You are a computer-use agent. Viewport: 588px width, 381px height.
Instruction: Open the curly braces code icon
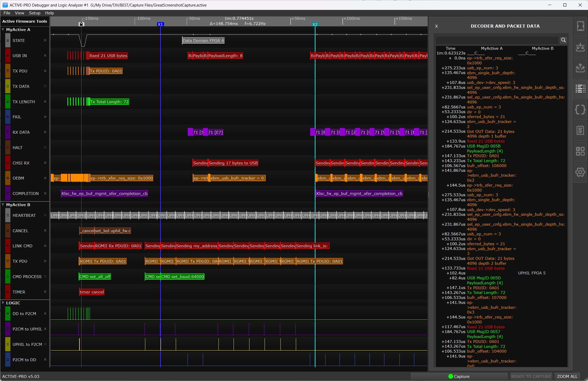click(580, 109)
